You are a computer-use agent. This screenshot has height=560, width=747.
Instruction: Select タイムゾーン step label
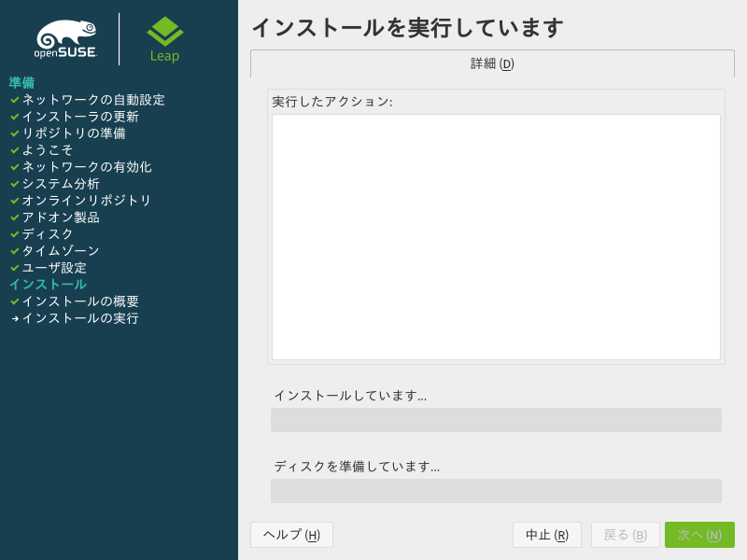[61, 251]
